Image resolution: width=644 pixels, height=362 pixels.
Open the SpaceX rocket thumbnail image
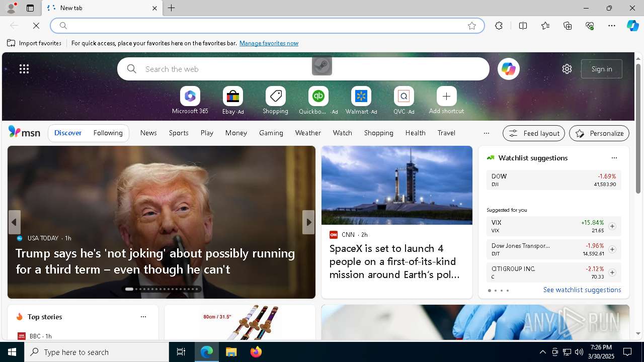397,185
